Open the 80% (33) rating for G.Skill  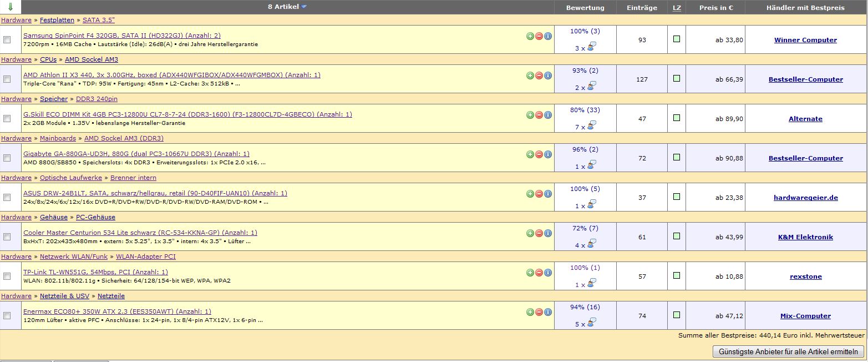tap(585, 110)
